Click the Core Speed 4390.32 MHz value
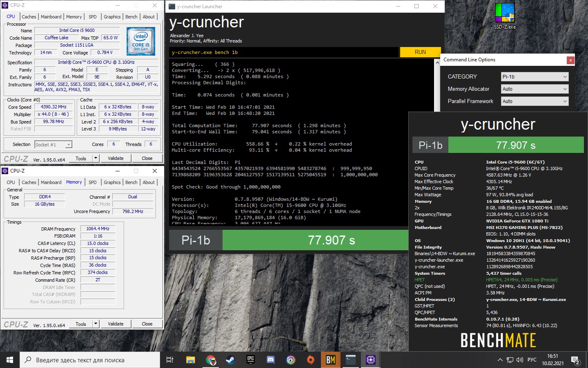This screenshot has width=588, height=368. (53, 107)
